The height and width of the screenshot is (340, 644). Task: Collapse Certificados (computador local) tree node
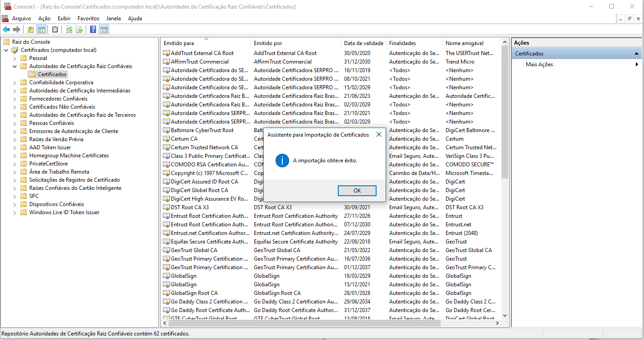[x=6, y=50]
